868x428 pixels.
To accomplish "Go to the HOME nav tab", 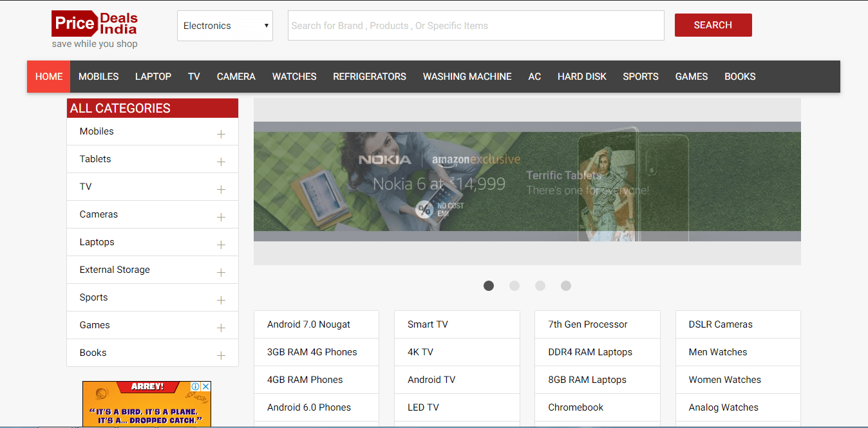I will [x=49, y=77].
